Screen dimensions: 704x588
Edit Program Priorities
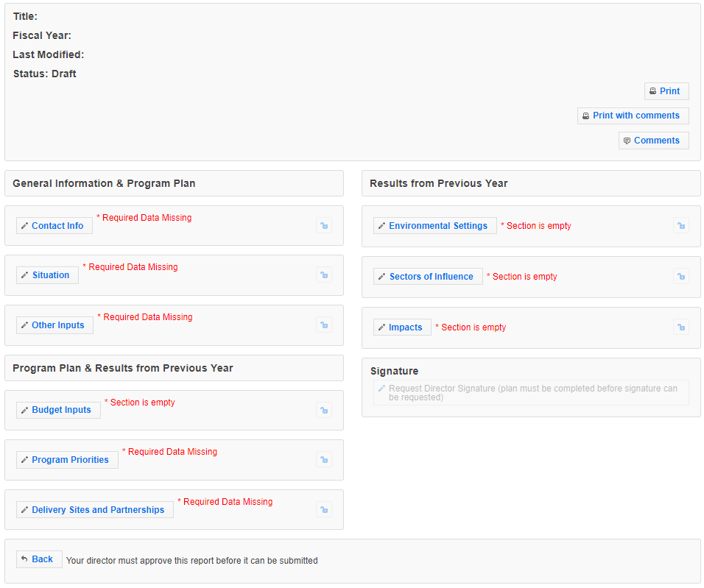tap(67, 460)
